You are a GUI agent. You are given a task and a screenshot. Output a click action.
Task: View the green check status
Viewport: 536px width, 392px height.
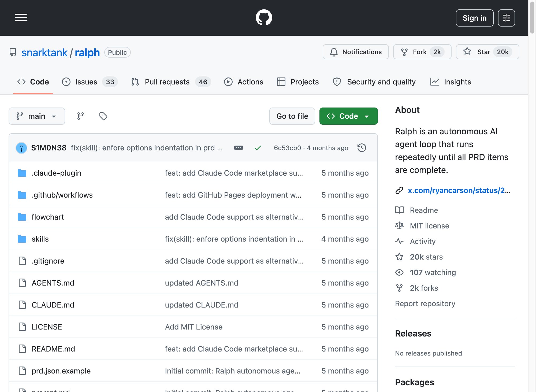coord(258,148)
